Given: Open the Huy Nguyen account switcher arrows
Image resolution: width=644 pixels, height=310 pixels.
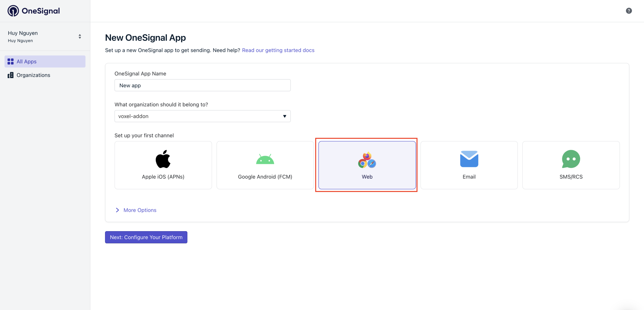Looking at the screenshot, I should point(80,37).
